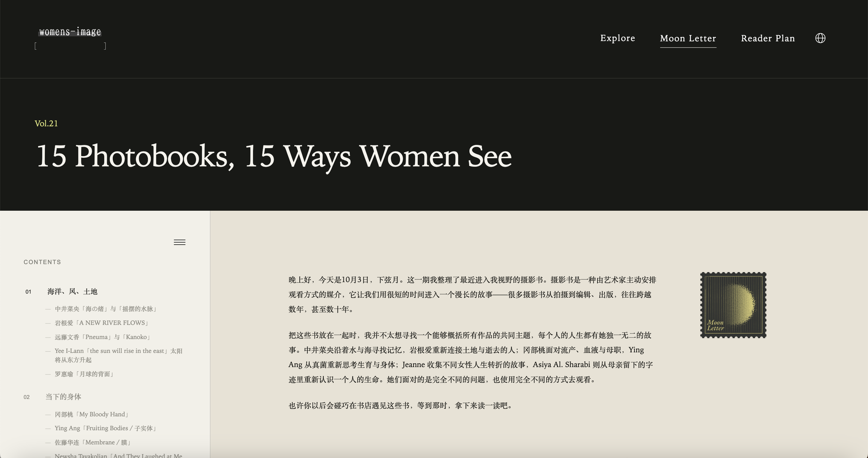The image size is (868, 458).
Task: Open the Explore menu item
Action: 618,38
